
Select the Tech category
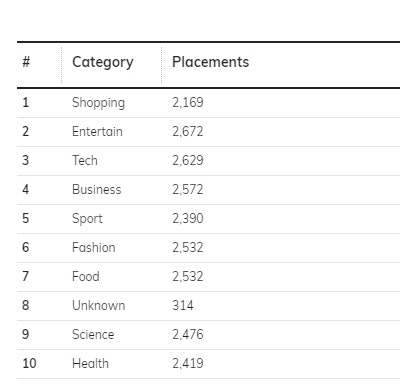pyautogui.click(x=85, y=160)
